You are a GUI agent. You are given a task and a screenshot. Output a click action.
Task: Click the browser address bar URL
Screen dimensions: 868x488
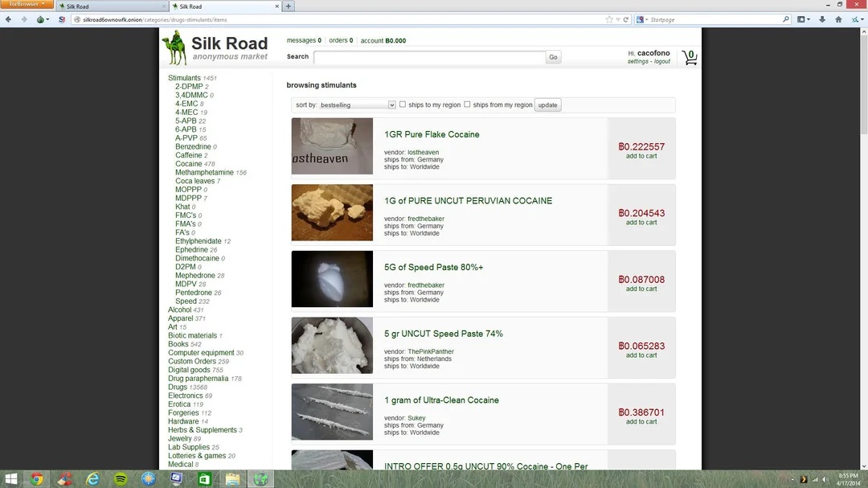click(155, 19)
